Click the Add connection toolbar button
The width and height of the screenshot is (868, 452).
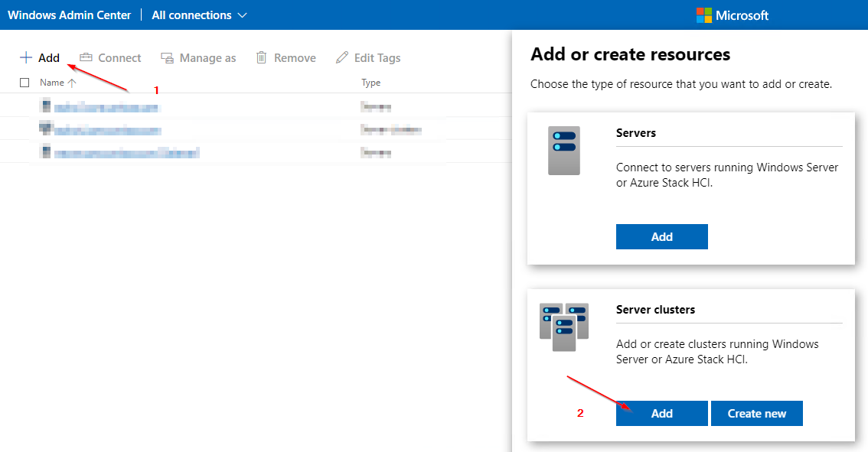tap(40, 57)
